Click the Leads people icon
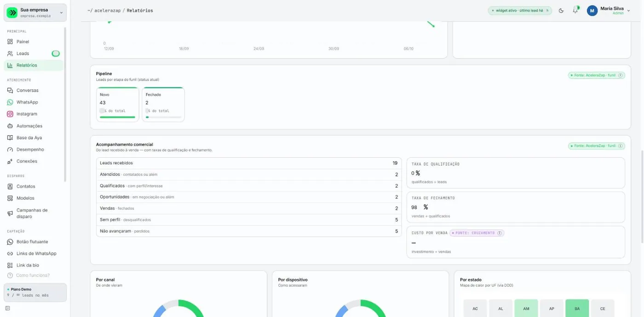 pyautogui.click(x=10, y=54)
